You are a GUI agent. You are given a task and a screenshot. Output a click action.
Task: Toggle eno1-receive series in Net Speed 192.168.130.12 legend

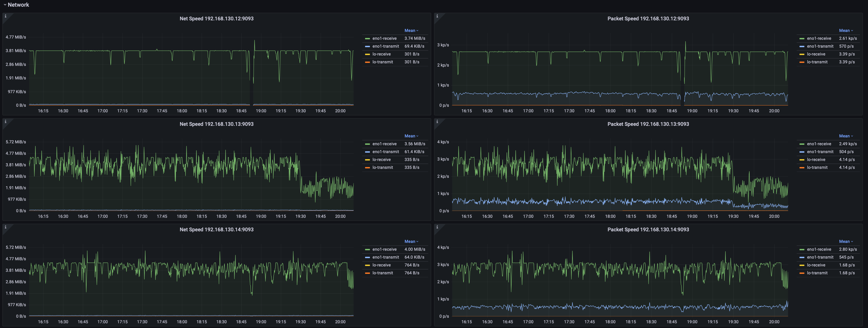click(384, 38)
